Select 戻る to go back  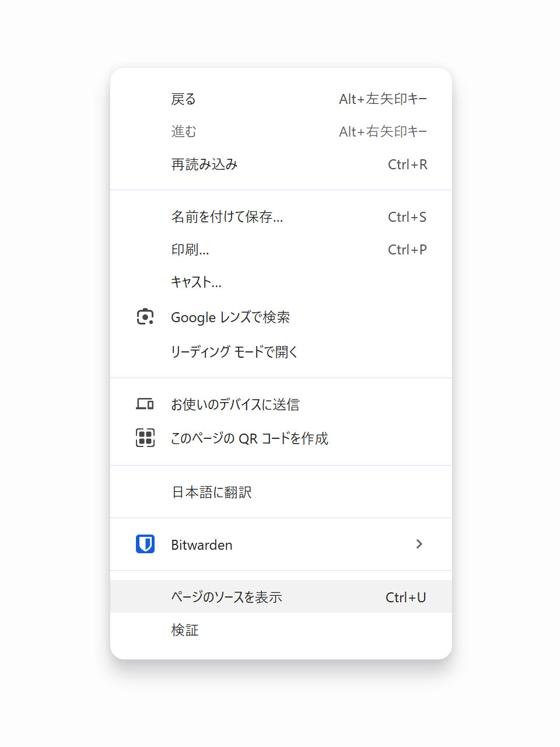click(x=281, y=99)
